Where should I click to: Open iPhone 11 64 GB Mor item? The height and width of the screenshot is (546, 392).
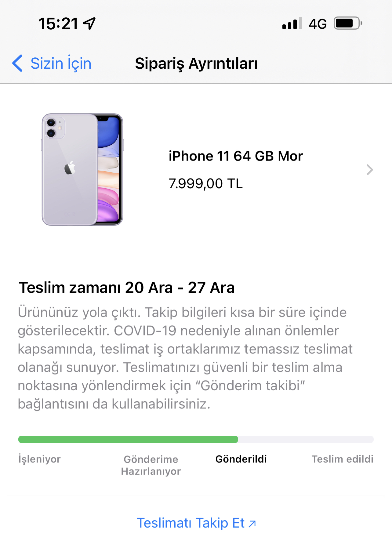click(236, 156)
